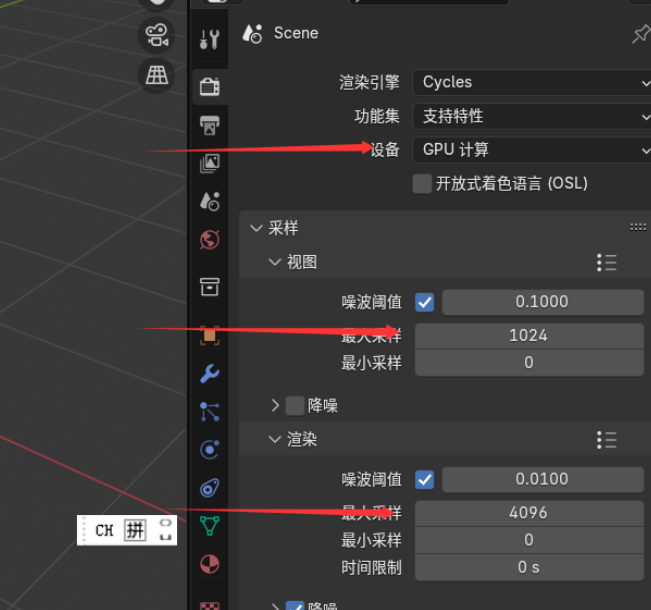Click the render 最大采样 4096 field
The image size is (651, 610).
529,513
